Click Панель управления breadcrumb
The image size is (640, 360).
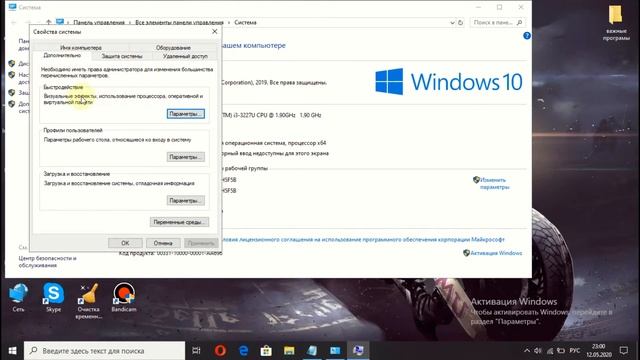pos(99,22)
